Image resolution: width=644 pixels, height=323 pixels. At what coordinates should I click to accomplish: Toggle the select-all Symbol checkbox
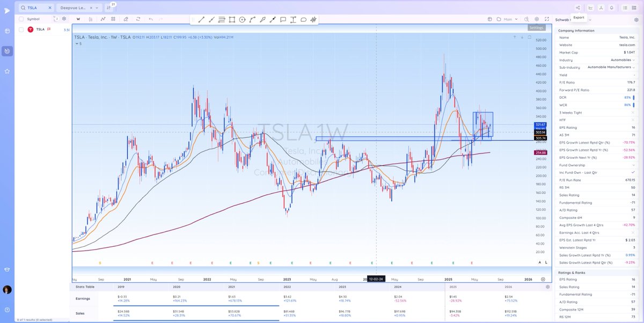pyautogui.click(x=21, y=19)
